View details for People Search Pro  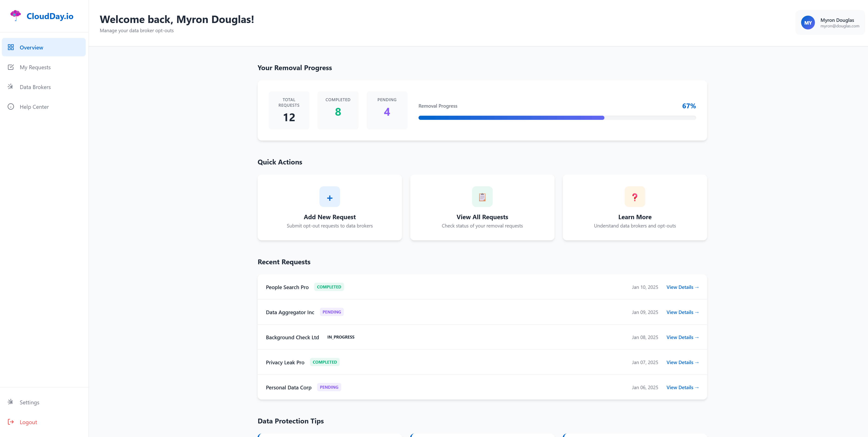(x=682, y=287)
